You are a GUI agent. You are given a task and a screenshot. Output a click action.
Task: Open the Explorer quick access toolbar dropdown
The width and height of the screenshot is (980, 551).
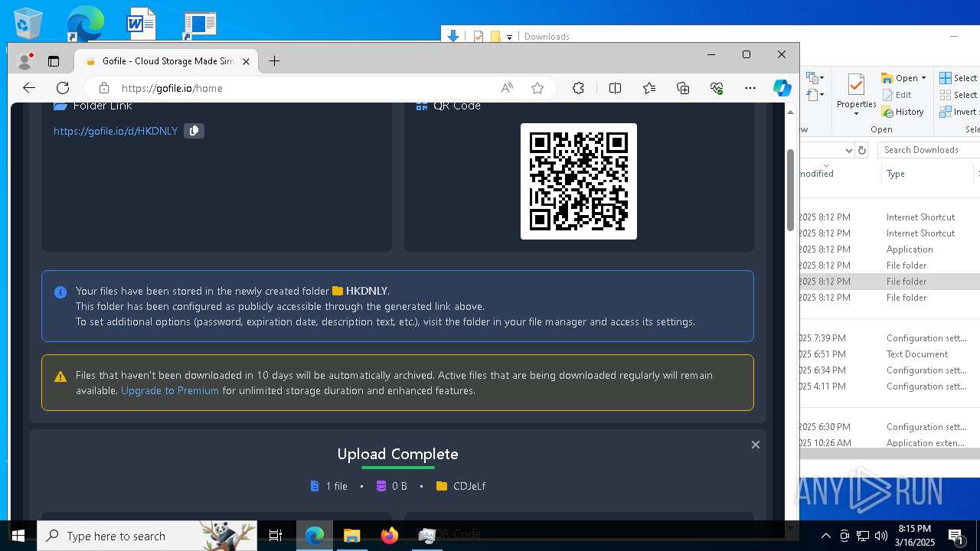[509, 37]
